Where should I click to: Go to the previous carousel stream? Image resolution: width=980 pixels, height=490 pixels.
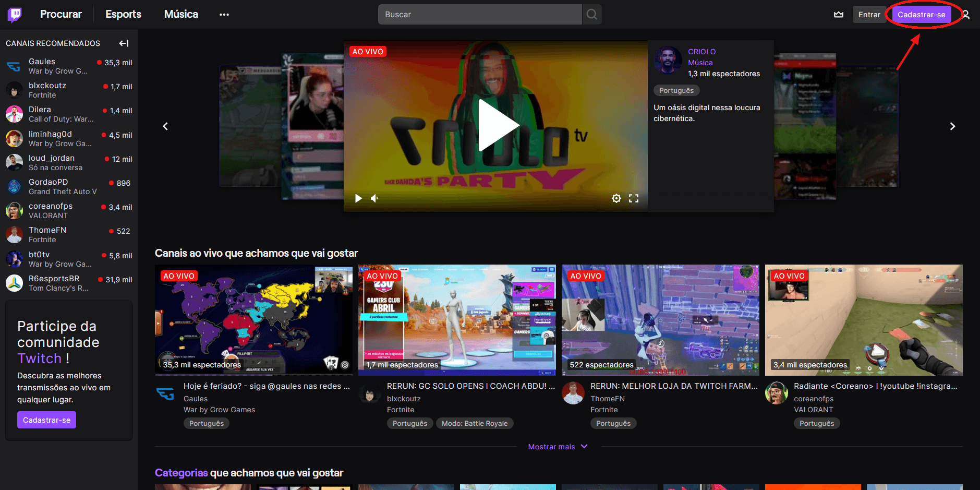point(165,126)
